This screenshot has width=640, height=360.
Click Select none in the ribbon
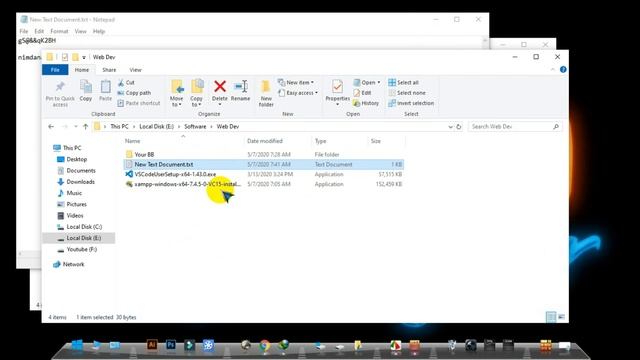tap(407, 93)
